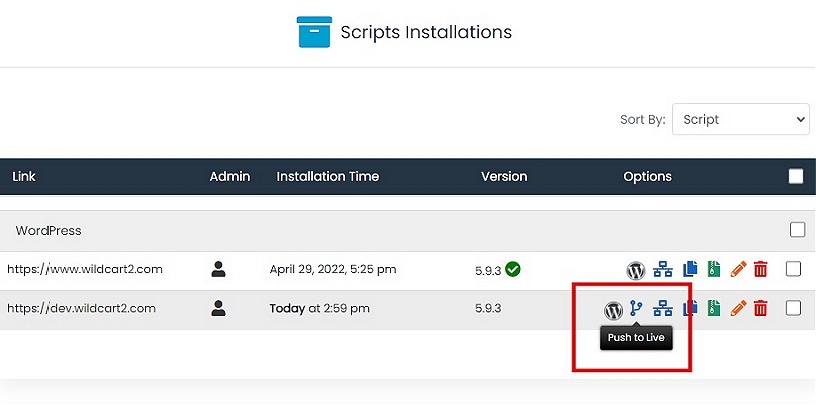Image resolution: width=816 pixels, height=412 pixels.
Task: Click clone icon for www.wildcart2.com installation
Action: (689, 270)
